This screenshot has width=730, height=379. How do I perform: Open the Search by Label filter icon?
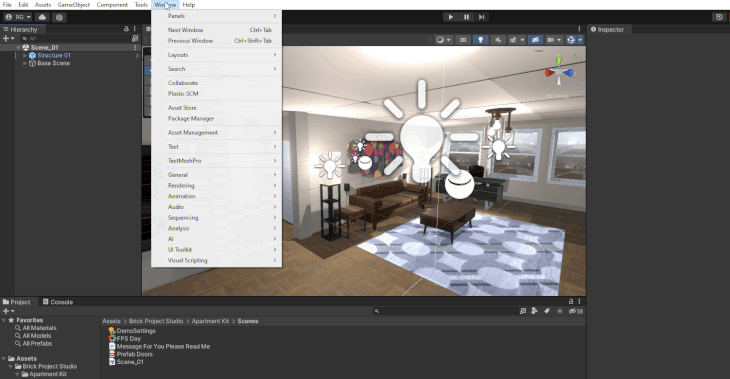(x=547, y=311)
